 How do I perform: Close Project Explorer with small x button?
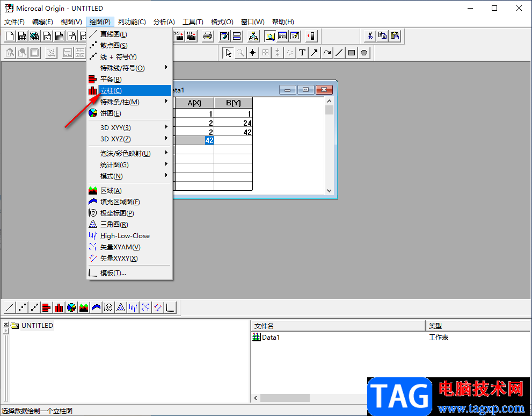[6, 325]
